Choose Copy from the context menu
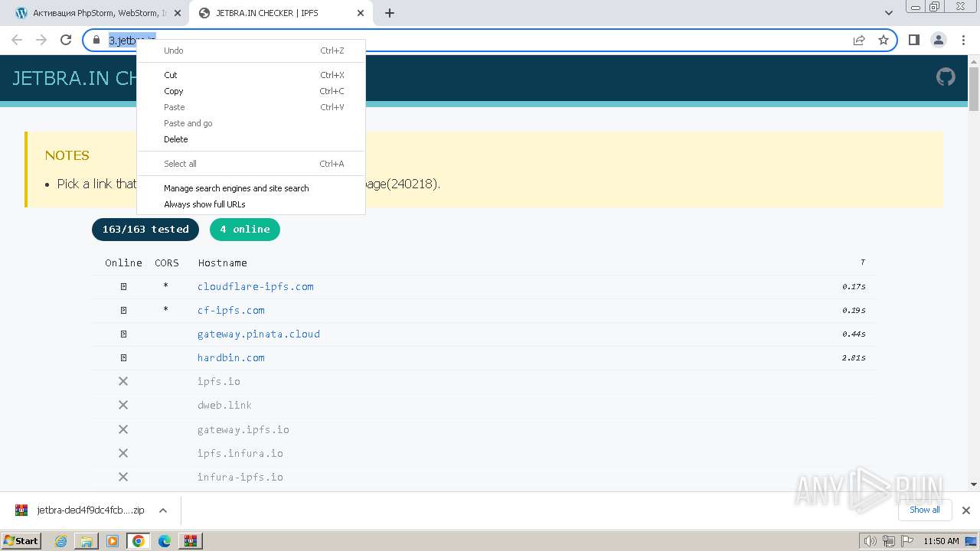The image size is (980, 551). pyautogui.click(x=251, y=91)
